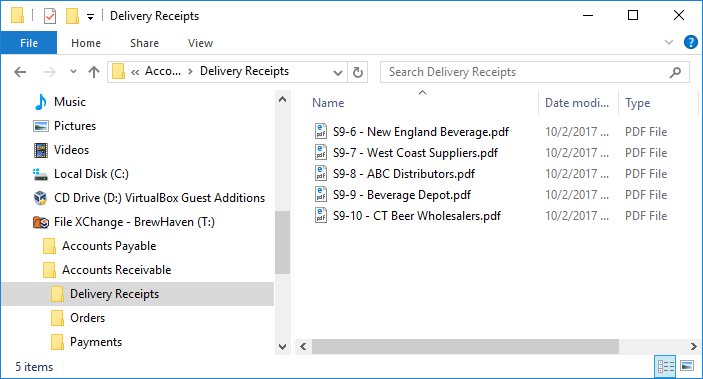Open the Customize Quick Access Toolbar dropdown
This screenshot has height=379, width=703.
point(90,17)
